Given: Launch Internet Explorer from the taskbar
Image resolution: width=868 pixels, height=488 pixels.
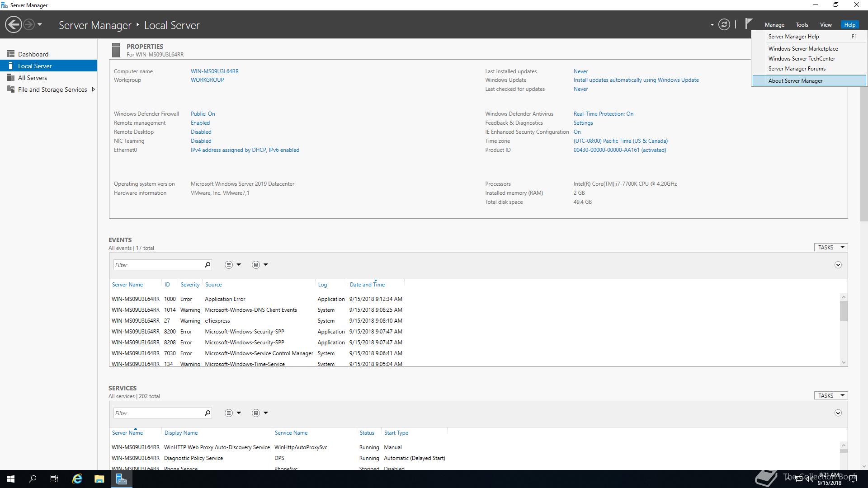Looking at the screenshot, I should point(77,479).
